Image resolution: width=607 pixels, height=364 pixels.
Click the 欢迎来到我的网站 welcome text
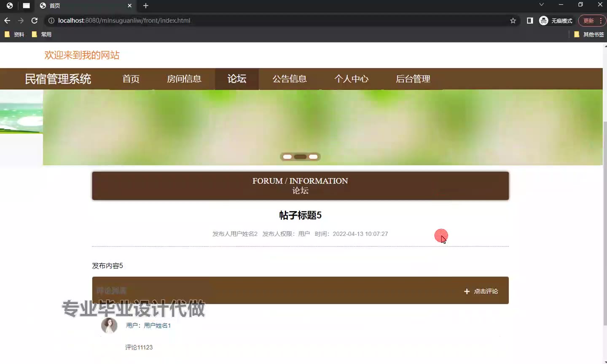click(82, 55)
